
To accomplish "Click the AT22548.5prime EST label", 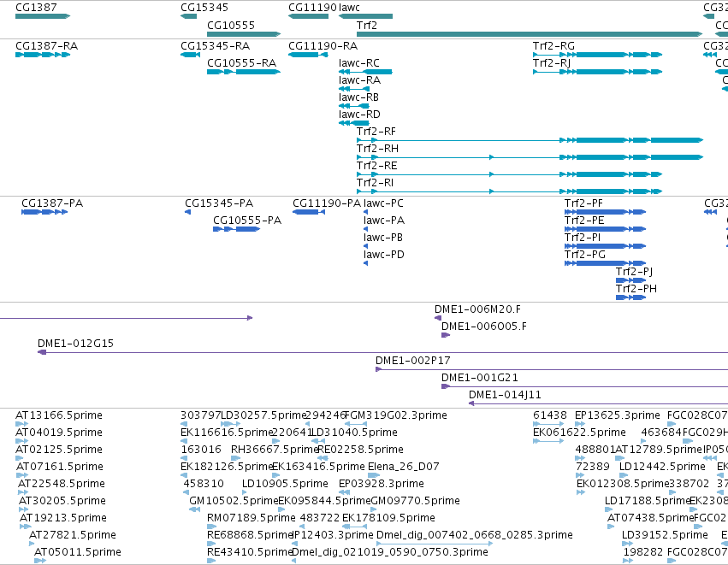I will pos(62,485).
